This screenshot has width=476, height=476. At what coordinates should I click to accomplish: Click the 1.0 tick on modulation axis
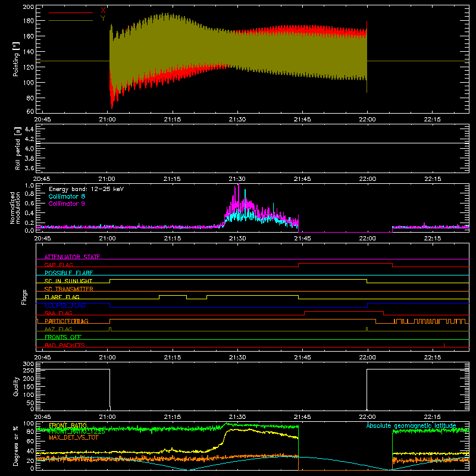[29, 186]
